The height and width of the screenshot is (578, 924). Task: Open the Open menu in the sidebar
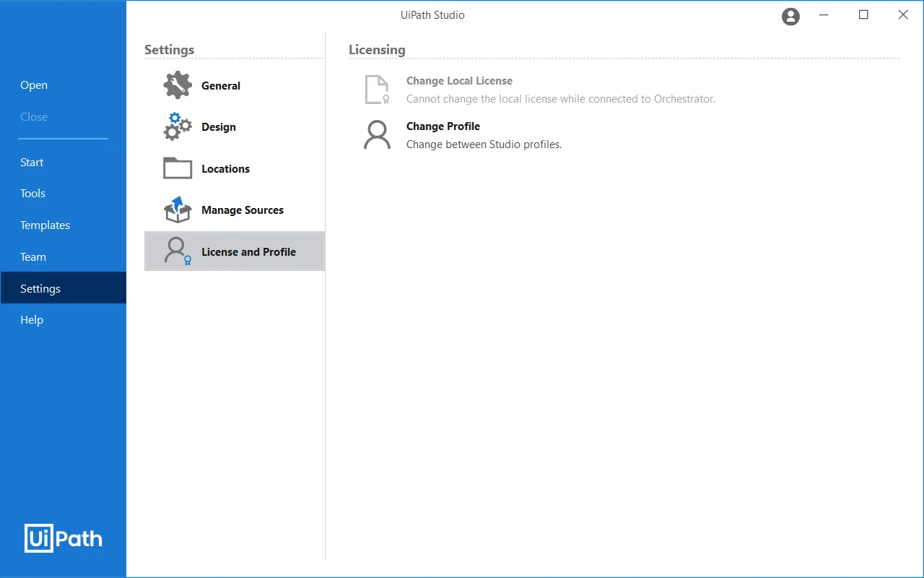pyautogui.click(x=63, y=85)
